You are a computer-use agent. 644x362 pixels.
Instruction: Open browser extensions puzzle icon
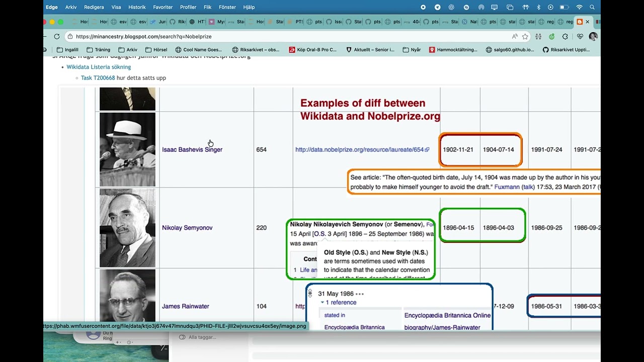pos(565,37)
